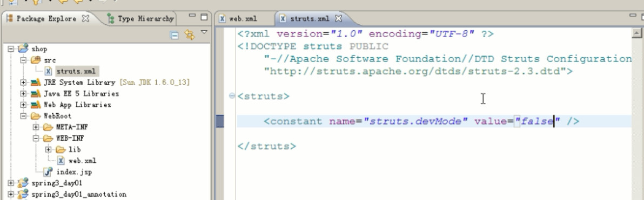644x200 pixels.
Task: Select the Java EE 5 Libraries icon
Action: point(36,93)
